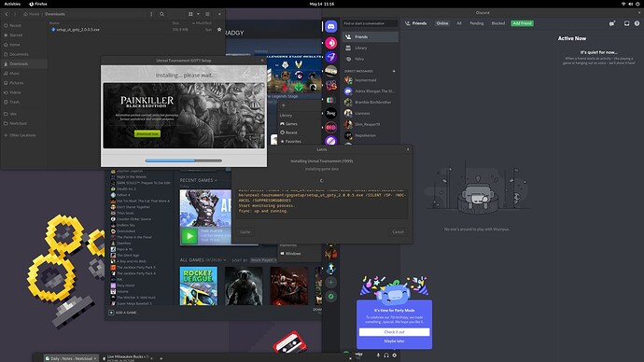
Task: Mute the microphone in Discord's user panel
Action: tap(378, 355)
